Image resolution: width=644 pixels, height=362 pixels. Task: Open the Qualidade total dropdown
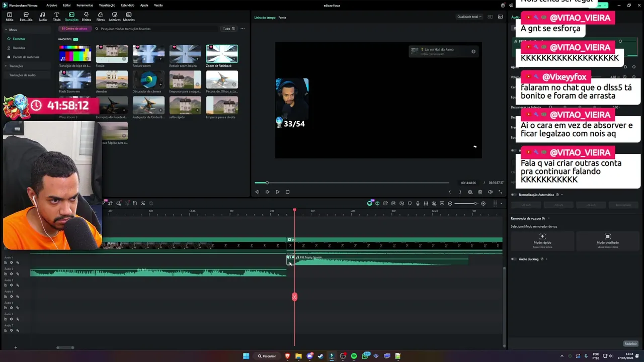[469, 17]
